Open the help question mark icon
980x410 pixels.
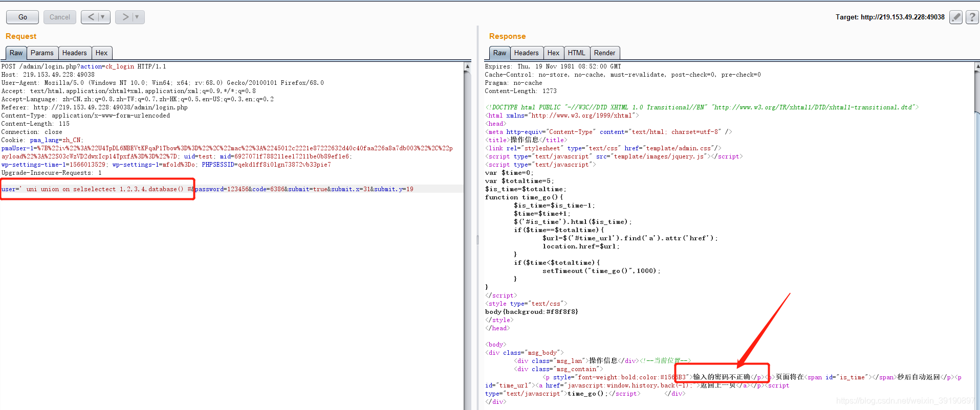[x=972, y=17]
